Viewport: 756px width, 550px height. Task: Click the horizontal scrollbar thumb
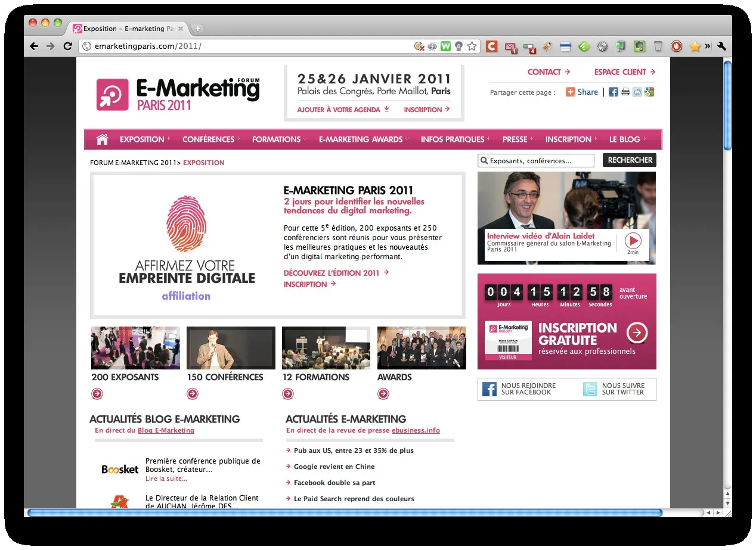[345, 512]
